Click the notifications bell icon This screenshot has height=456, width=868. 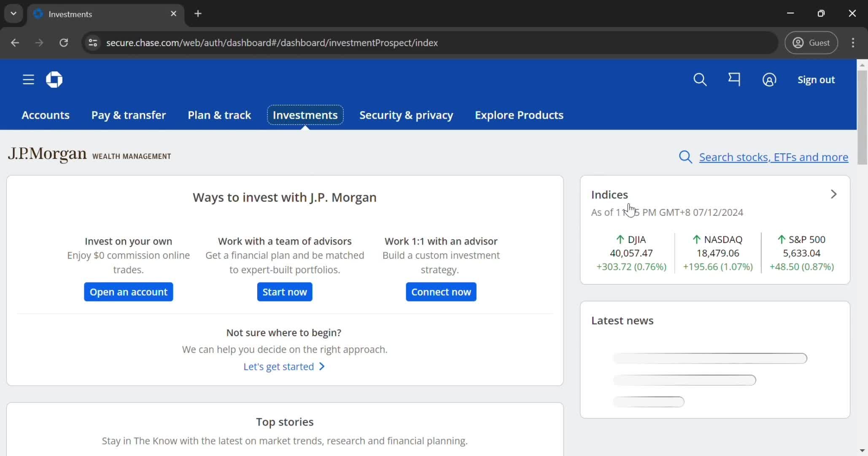tap(735, 79)
